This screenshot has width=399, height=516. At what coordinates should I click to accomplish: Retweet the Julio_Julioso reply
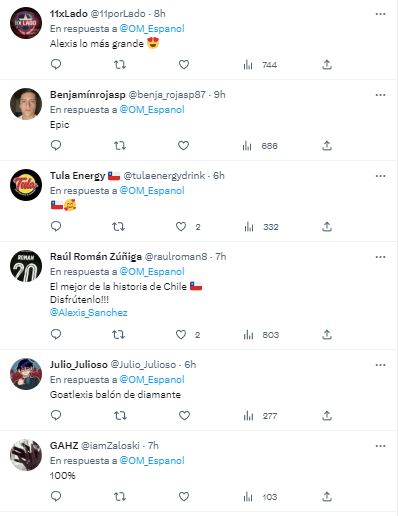click(x=120, y=415)
